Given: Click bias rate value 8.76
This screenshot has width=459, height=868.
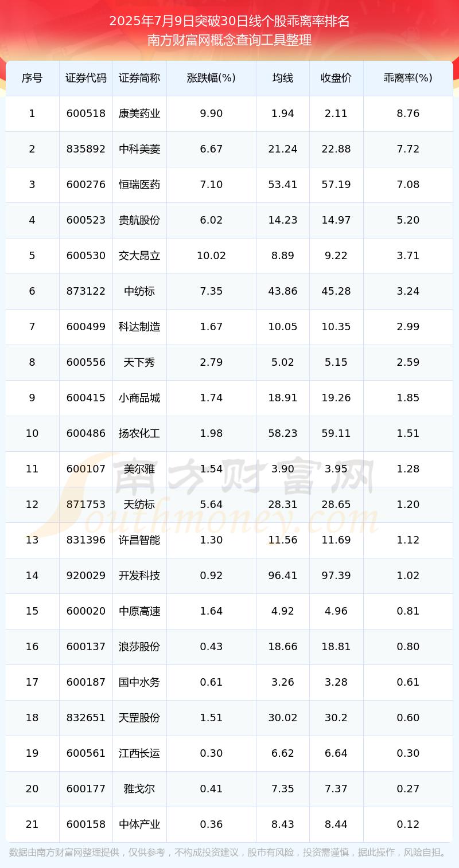Looking at the screenshot, I should tap(408, 114).
